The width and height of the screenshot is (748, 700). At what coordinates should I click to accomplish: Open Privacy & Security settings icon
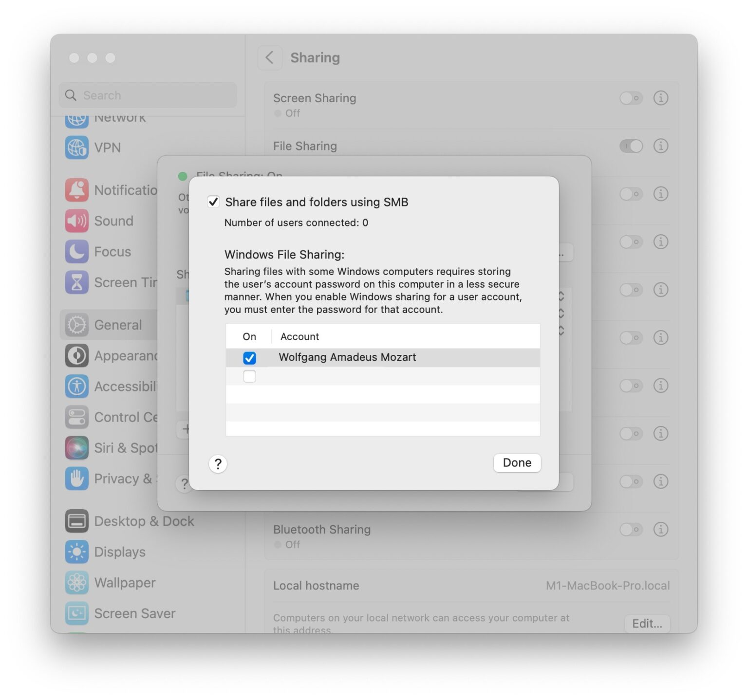coord(77,479)
